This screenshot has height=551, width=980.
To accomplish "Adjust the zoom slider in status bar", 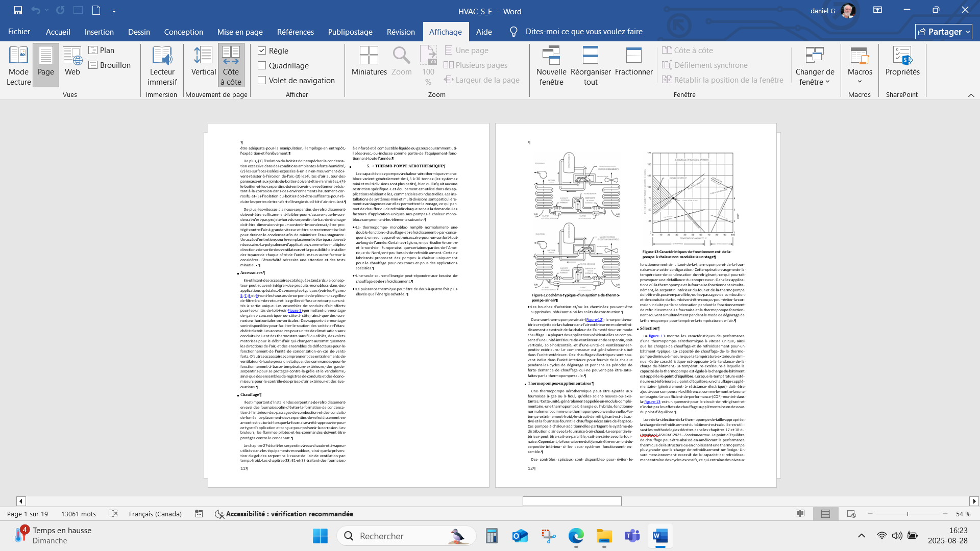I will click(x=908, y=514).
